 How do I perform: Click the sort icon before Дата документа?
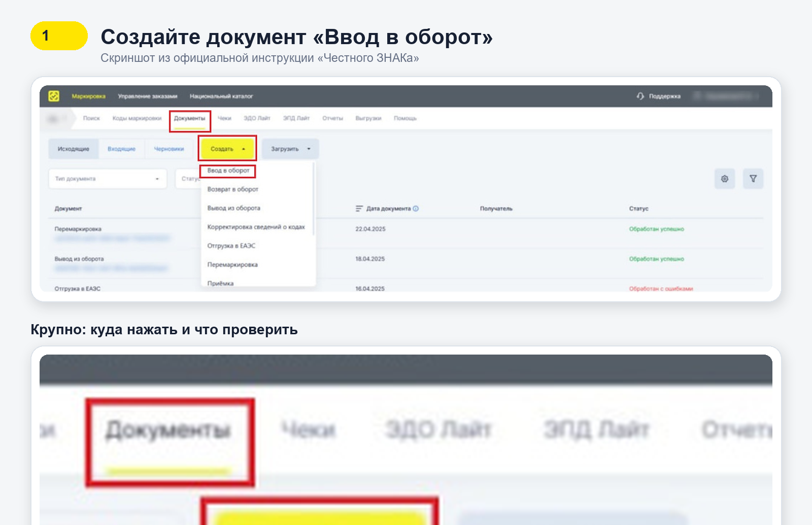click(359, 208)
